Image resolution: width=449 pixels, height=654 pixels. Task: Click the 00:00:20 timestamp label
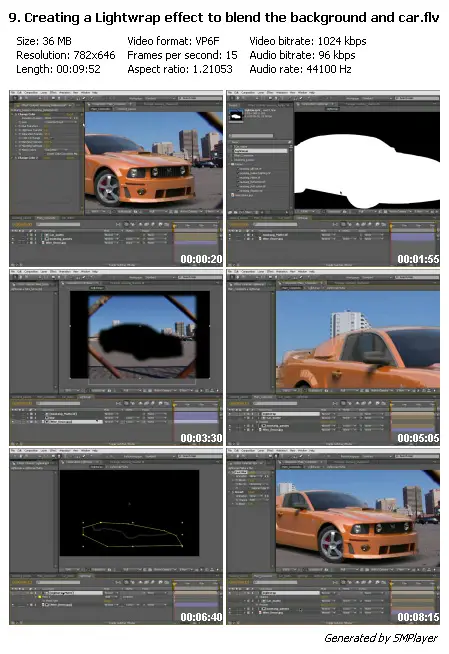(x=201, y=259)
